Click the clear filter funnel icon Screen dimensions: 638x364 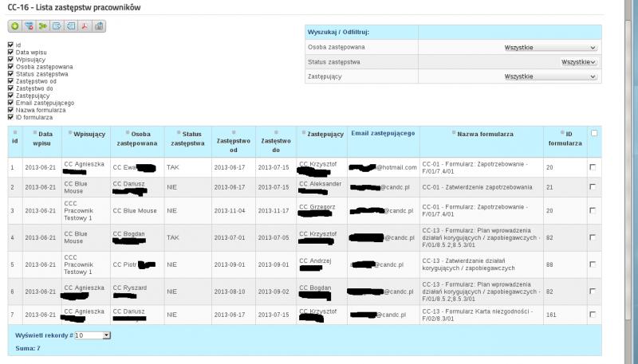pyautogui.click(x=29, y=26)
